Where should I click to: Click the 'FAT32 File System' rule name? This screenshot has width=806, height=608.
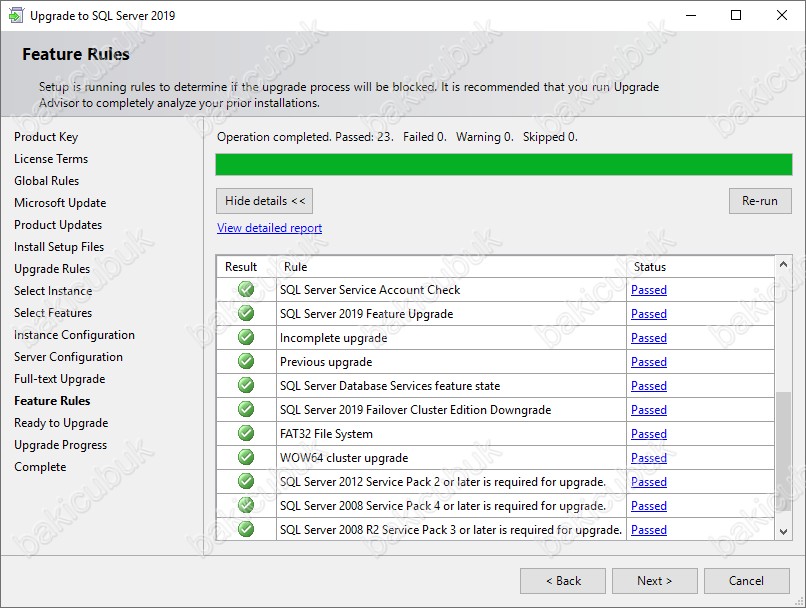[x=326, y=434]
